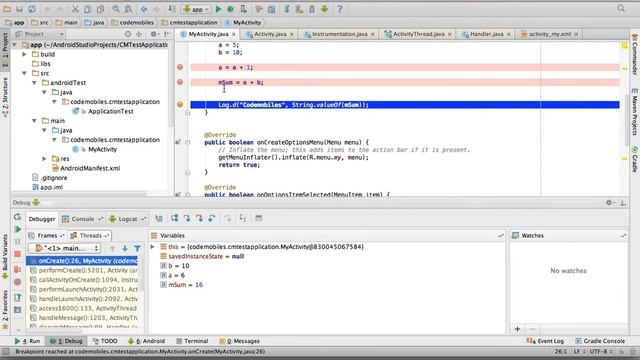Viewport: 640px width, 360px height.
Task: Start debugging with the bug icon
Action: click(x=231, y=9)
